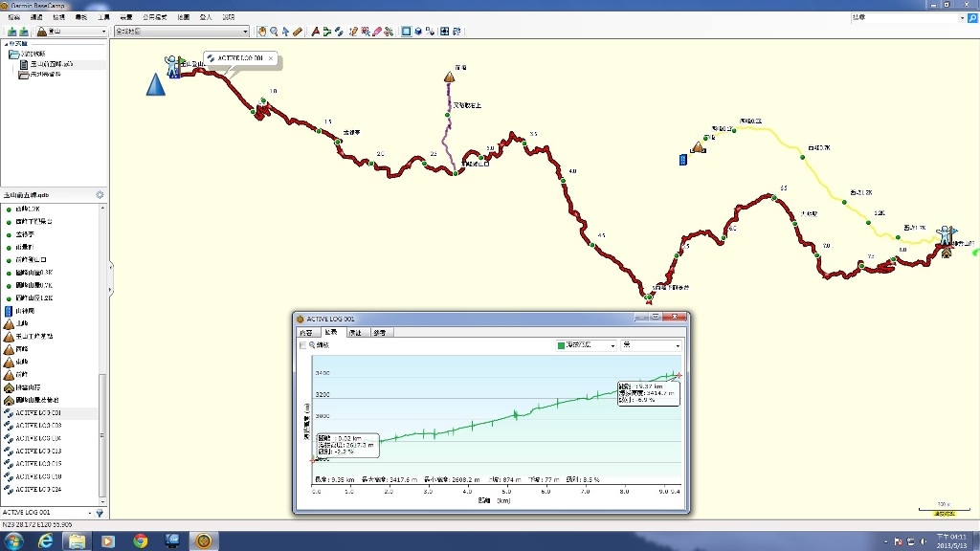Click the graph start-point marker near 0.02 km
Viewport: 980px width, 551px height.
point(313,460)
